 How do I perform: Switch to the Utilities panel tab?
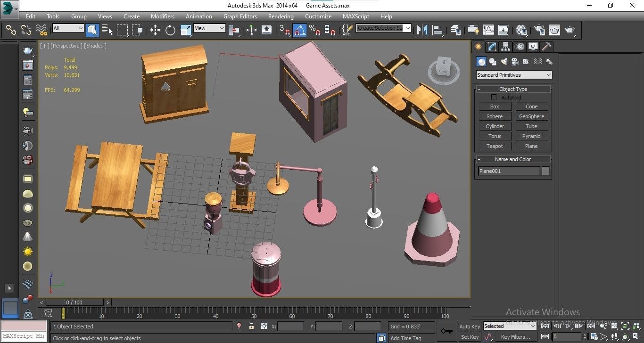[x=547, y=47]
